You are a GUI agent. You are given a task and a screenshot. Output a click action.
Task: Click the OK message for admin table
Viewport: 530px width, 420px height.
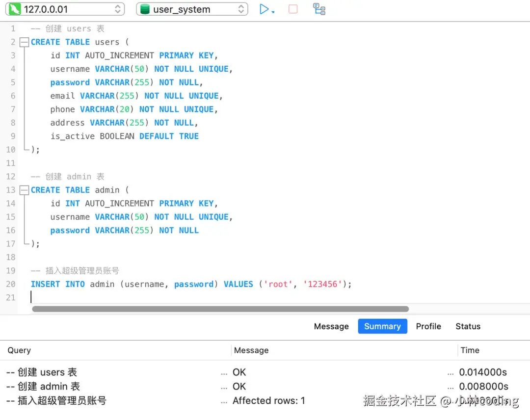tap(239, 386)
